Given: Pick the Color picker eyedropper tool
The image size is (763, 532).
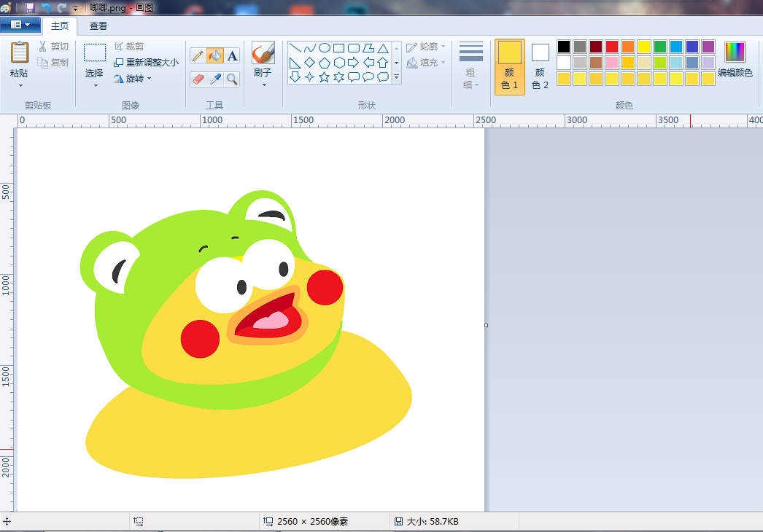Looking at the screenshot, I should pos(215,79).
